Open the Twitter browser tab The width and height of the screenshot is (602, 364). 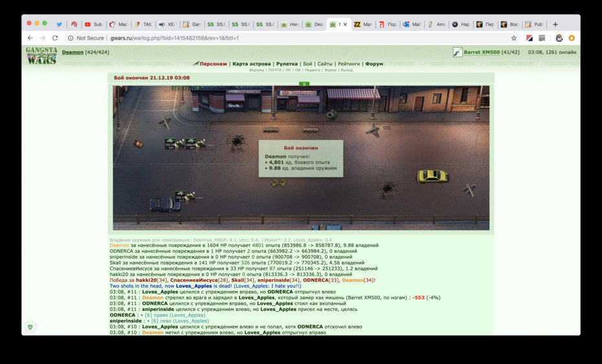click(x=59, y=24)
